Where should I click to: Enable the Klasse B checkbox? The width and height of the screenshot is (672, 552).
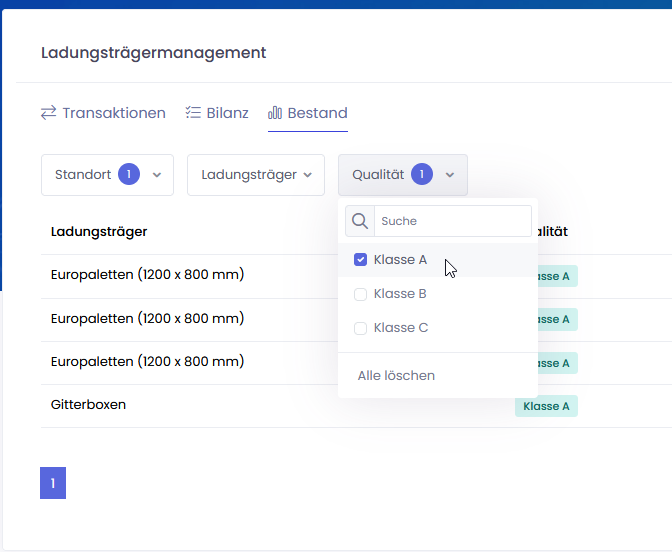(361, 294)
